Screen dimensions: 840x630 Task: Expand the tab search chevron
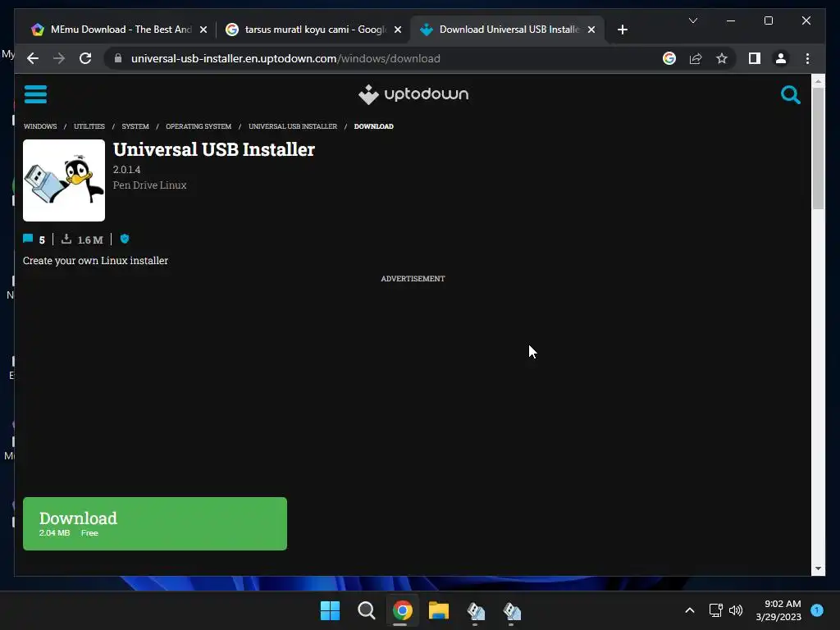692,21
